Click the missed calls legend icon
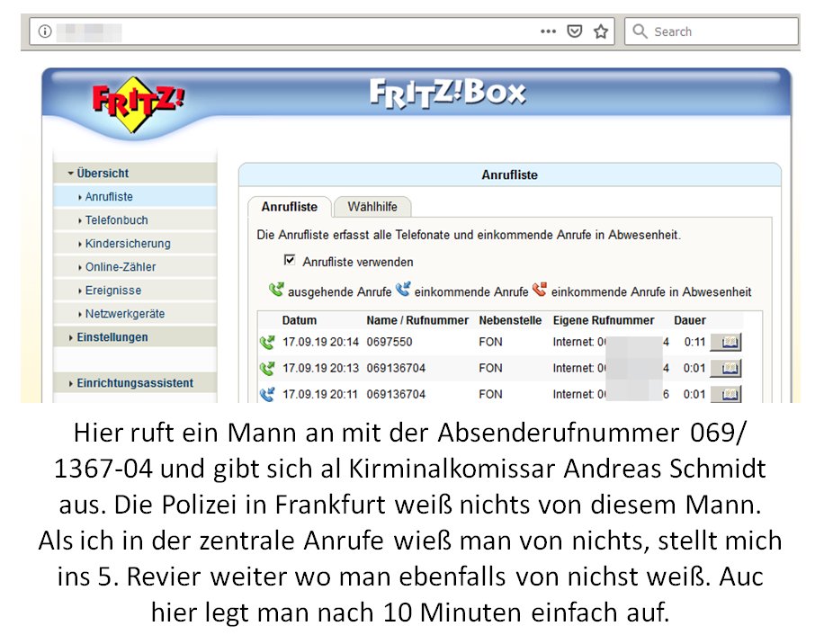 [x=540, y=290]
